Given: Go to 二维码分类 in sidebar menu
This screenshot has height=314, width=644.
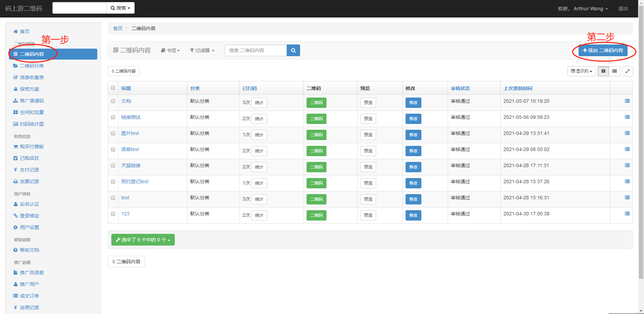Looking at the screenshot, I should coord(32,66).
